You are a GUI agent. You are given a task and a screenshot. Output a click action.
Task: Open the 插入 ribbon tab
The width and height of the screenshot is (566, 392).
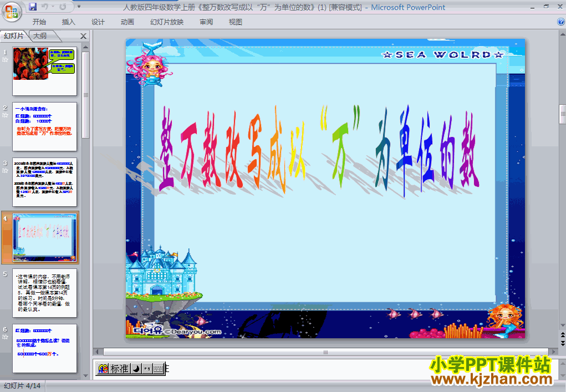(68, 22)
